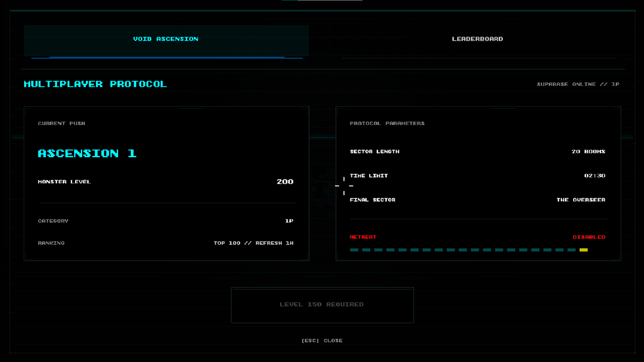The image size is (644, 362).
Task: Click the [ESC] Close label
Action: [322, 341]
